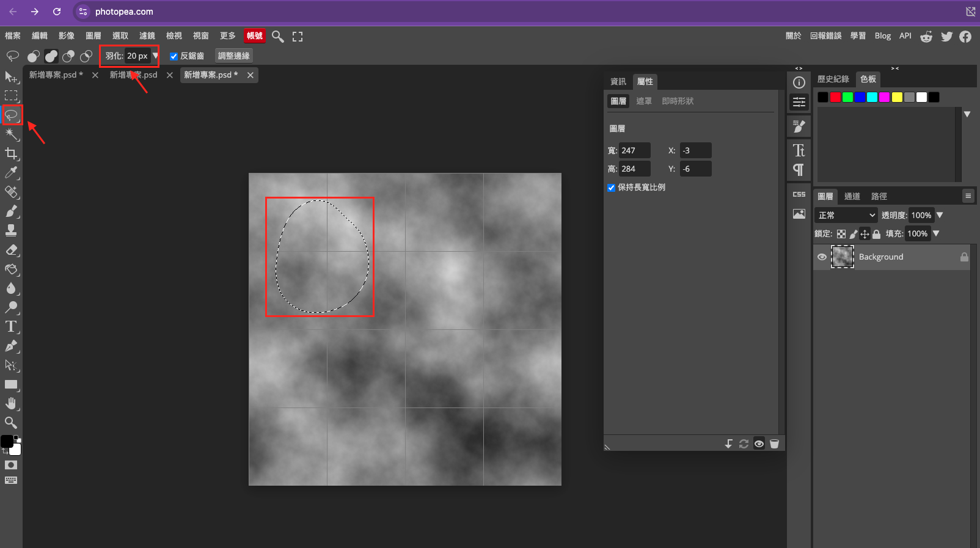
Task: Switch to the 歷史紀錄 tab
Action: 833,79
